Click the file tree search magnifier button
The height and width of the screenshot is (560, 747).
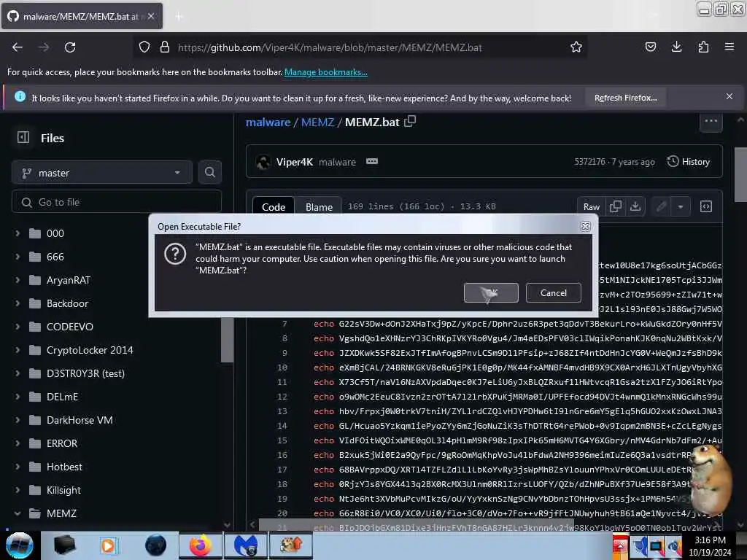click(x=209, y=172)
